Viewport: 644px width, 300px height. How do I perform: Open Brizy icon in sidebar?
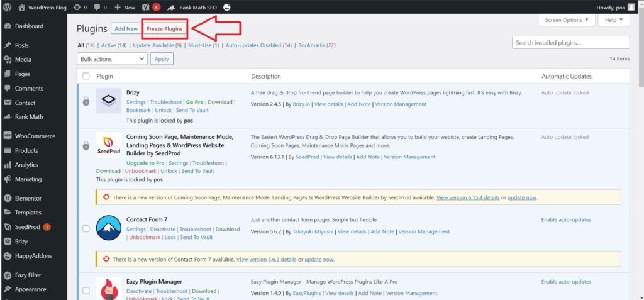(x=8, y=242)
